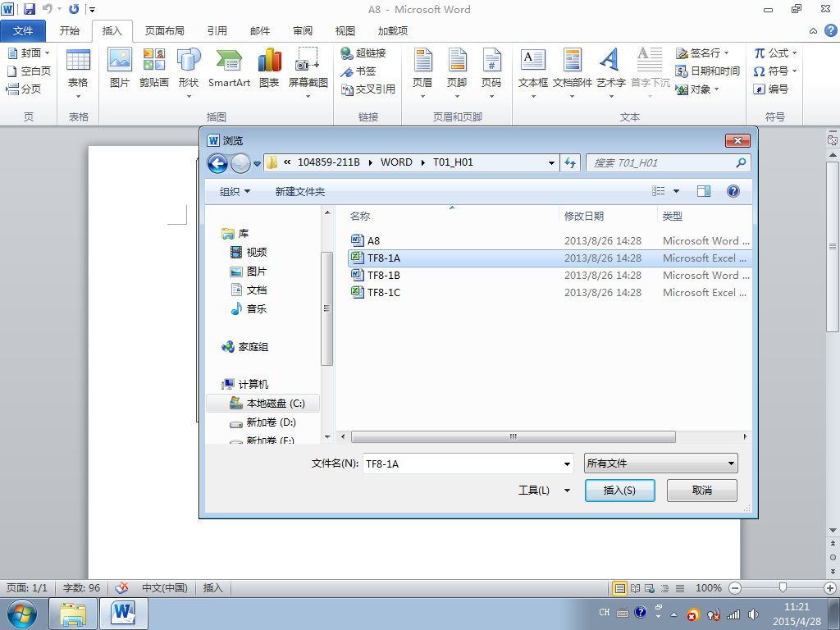Sort files by 名称 column header
This screenshot has height=630, width=840.
451,217
